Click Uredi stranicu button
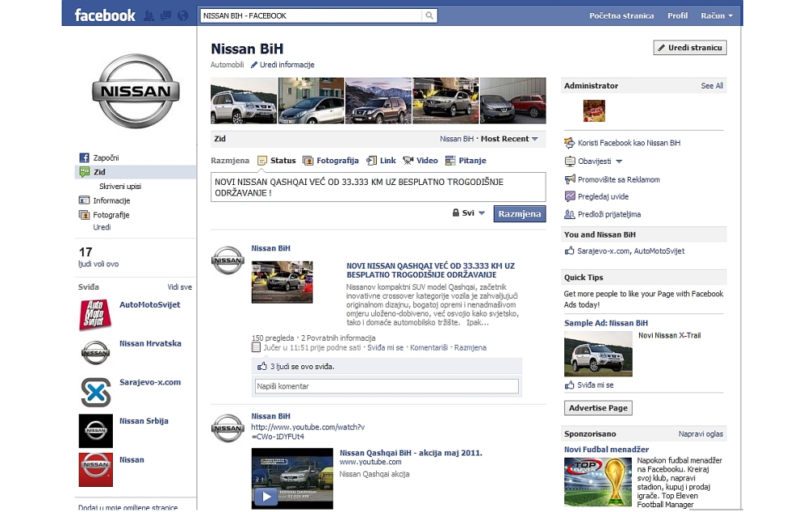The image size is (812, 512). tap(689, 48)
